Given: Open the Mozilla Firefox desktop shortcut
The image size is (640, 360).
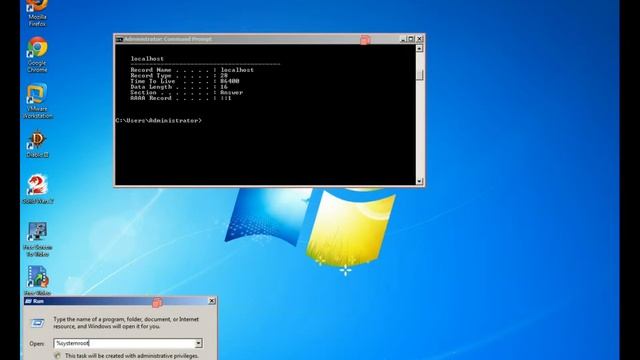Looking at the screenshot, I should pos(38,12).
